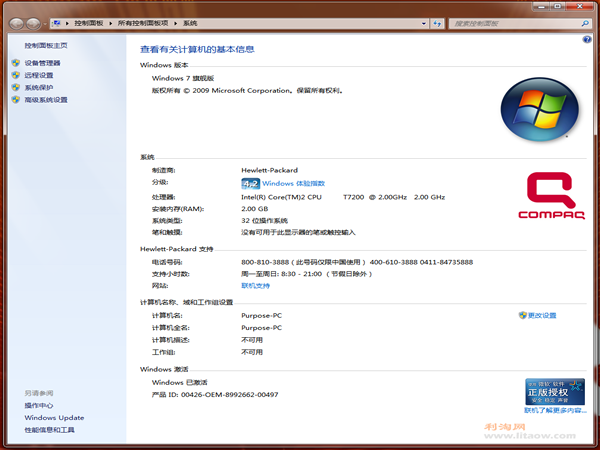The width and height of the screenshot is (600, 450).
Task: Click Windows 已激活 status text
Action: pyautogui.click(x=179, y=382)
